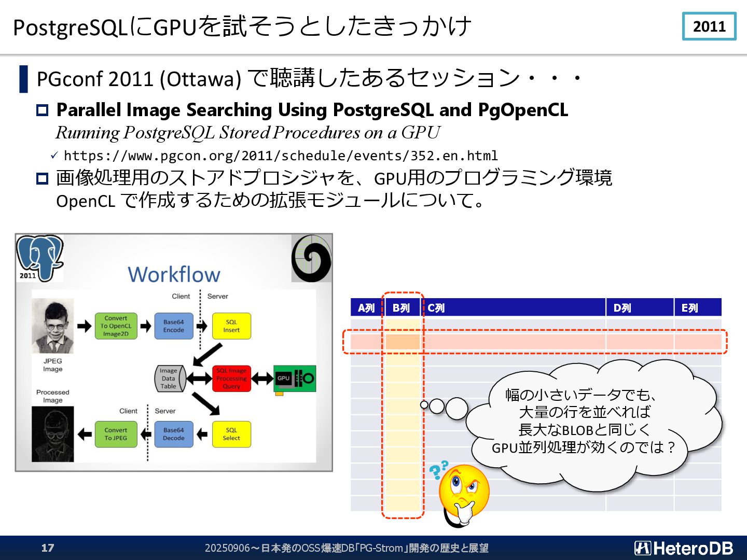Click the black arrow between Base64 Encode and SQL Insert

point(202,326)
